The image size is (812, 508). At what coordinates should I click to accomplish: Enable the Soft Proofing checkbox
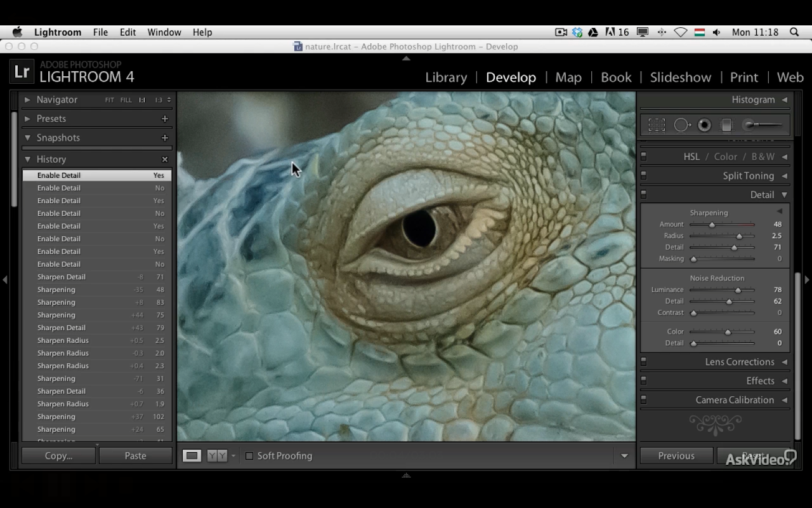249,456
